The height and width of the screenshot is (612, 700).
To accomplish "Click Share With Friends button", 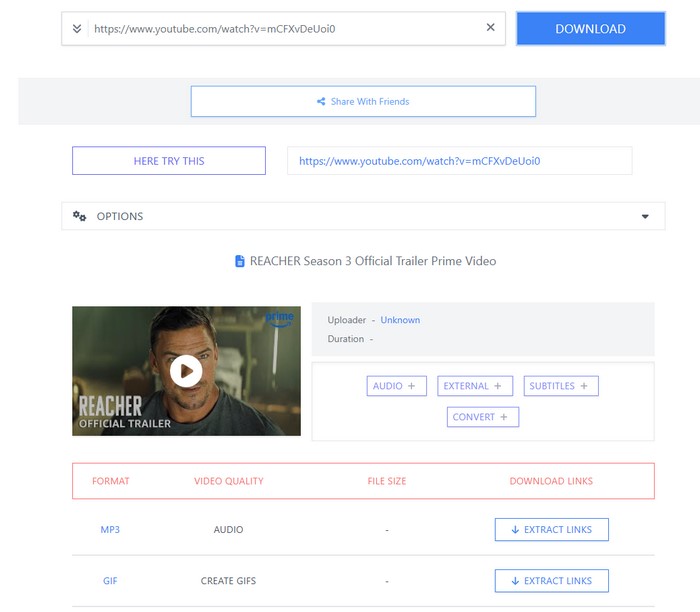I will click(363, 101).
